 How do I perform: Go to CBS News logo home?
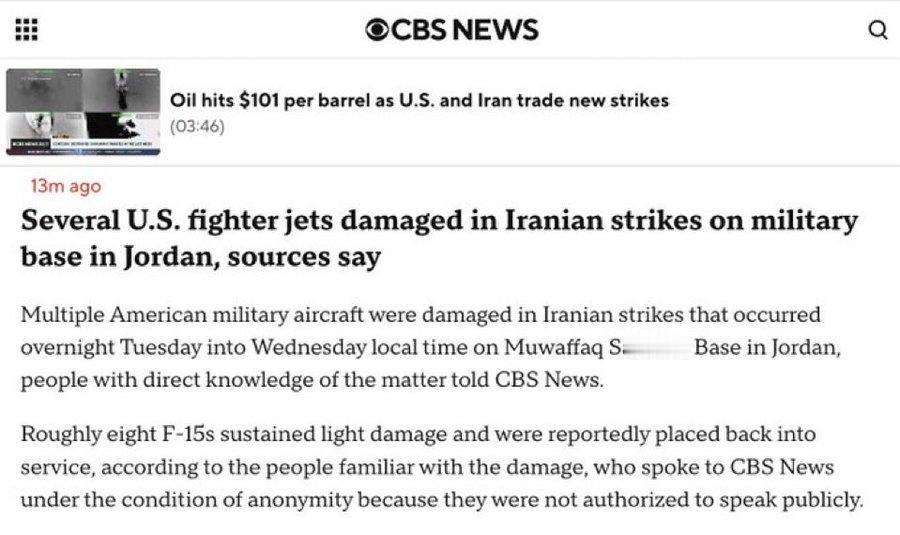452,29
